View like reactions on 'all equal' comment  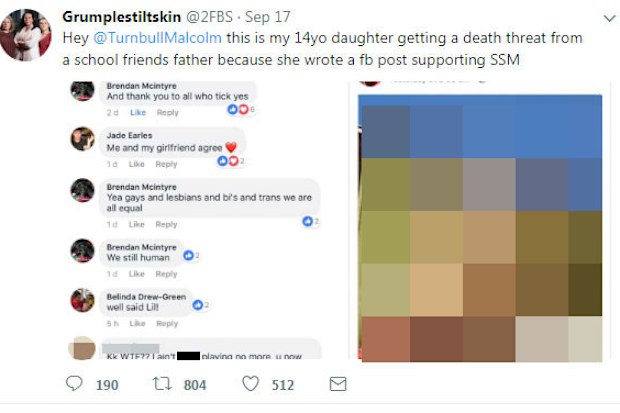click(x=310, y=222)
